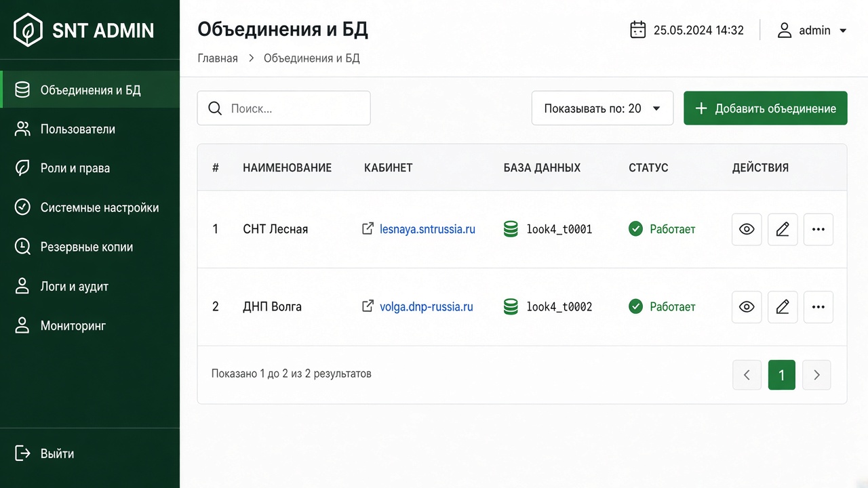Click the СТАТУС column header
Viewport: 868px width, 488px height.
pos(648,168)
